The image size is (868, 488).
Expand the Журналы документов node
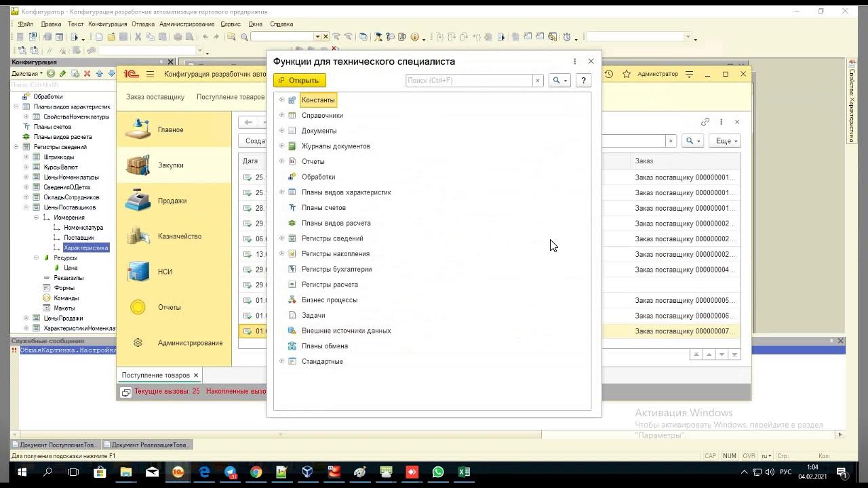pos(282,146)
